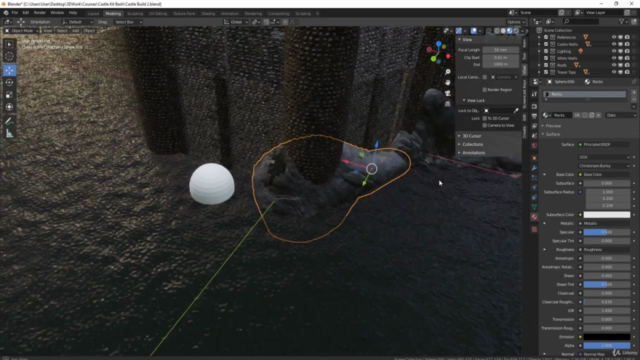Select the Measure ruler tool

point(9,133)
